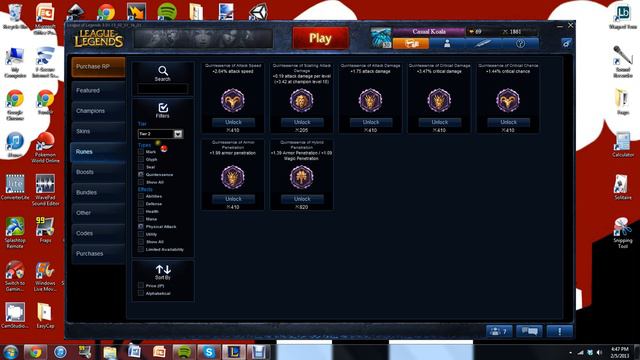Open the Codes store section
This screenshot has height=360, width=640.
pos(98,233)
